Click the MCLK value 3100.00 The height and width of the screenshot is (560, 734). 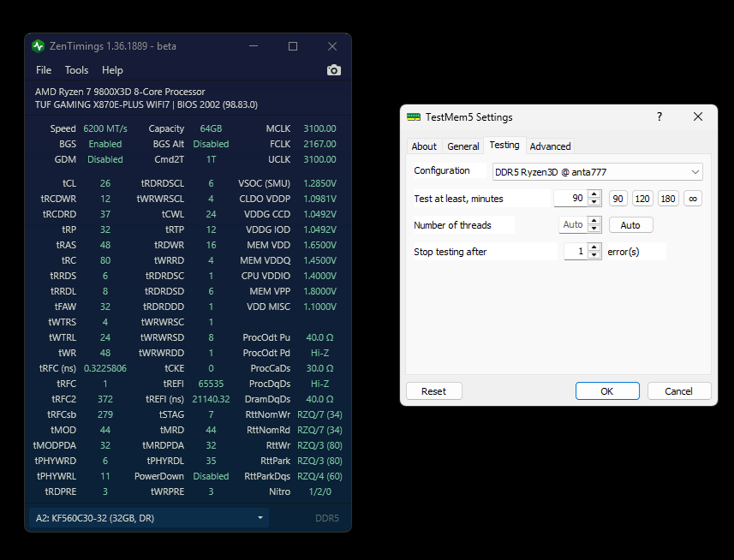[x=319, y=128]
